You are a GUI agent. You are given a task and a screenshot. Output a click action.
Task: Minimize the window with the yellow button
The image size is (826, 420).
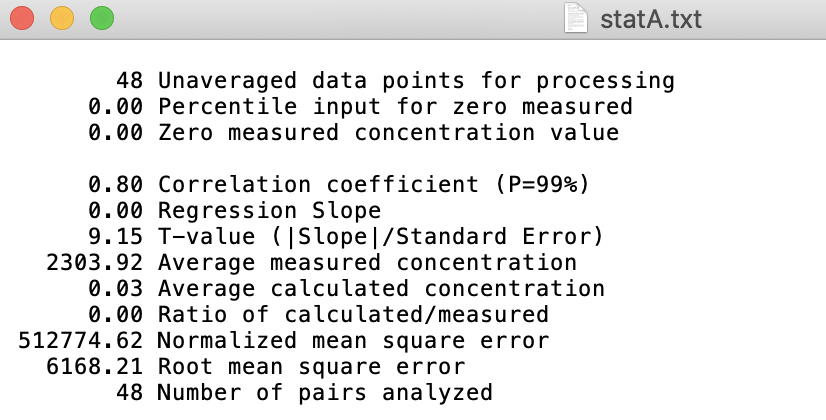pyautogui.click(x=61, y=18)
